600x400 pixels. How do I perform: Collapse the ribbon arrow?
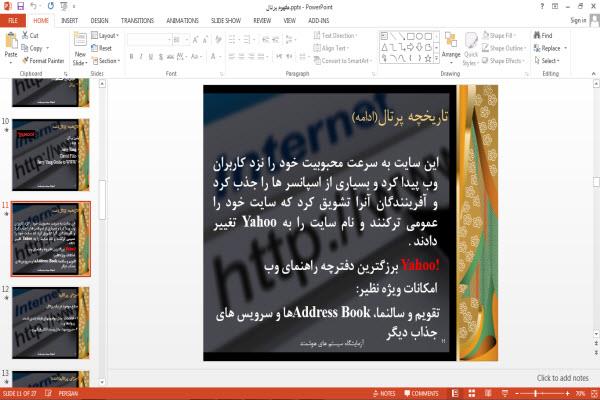tap(593, 73)
